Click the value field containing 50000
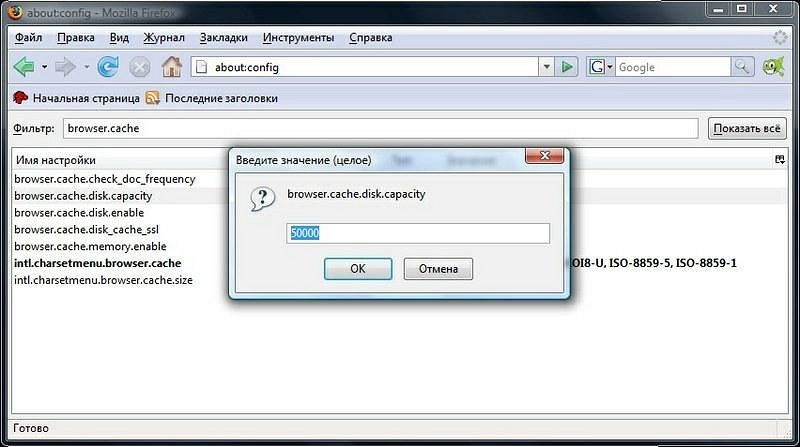Image resolution: width=800 pixels, height=447 pixels. pyautogui.click(x=418, y=233)
